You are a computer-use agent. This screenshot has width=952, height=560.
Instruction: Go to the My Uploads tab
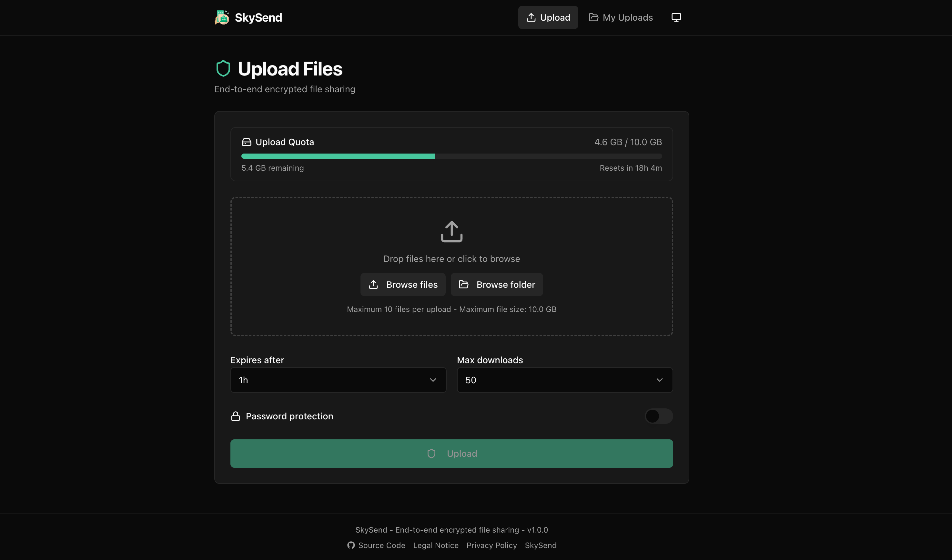coord(621,17)
